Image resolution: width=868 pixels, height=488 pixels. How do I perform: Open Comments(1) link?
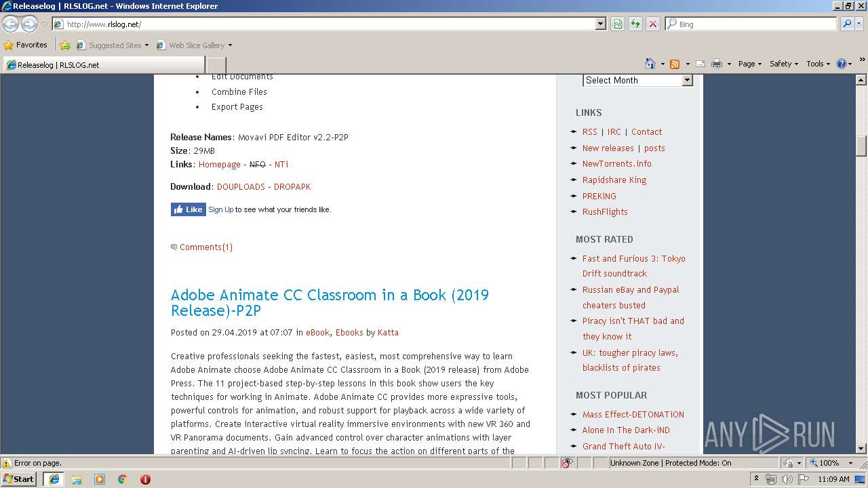(x=206, y=247)
